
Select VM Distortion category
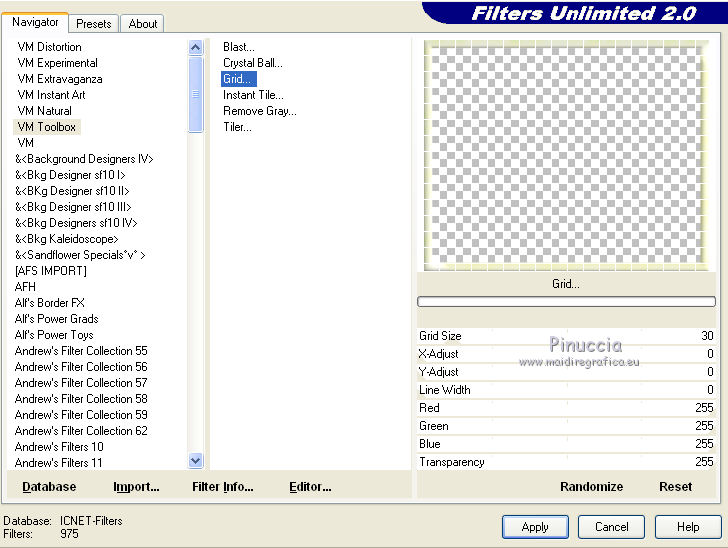tap(50, 47)
